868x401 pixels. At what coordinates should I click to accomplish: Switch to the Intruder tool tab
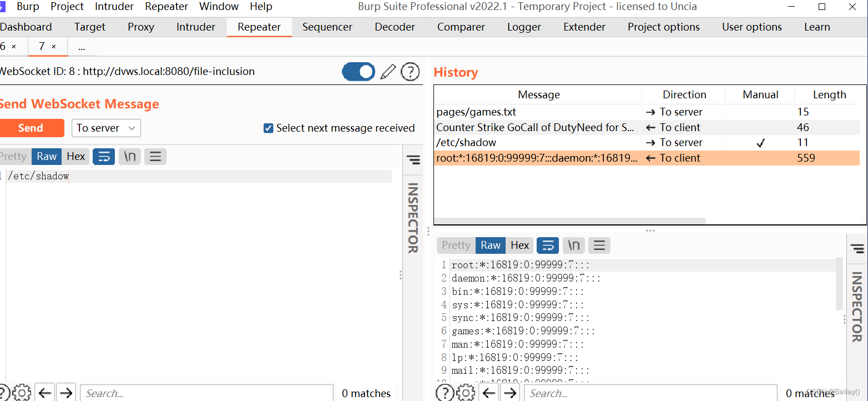point(196,27)
